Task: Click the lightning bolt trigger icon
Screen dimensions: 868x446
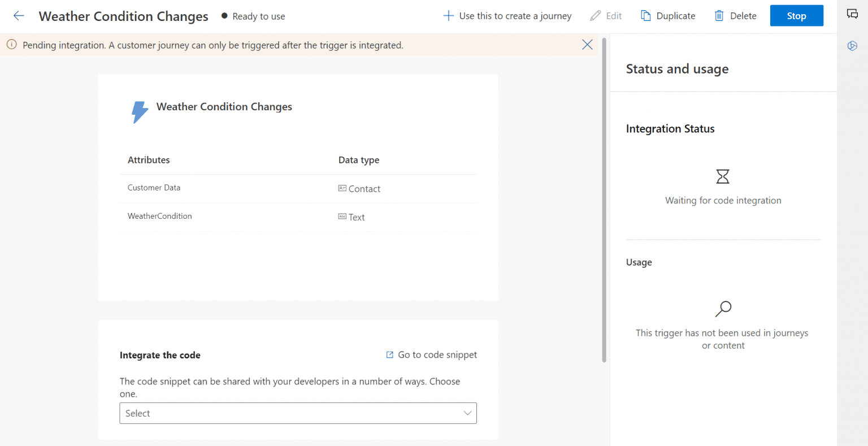Action: click(140, 112)
